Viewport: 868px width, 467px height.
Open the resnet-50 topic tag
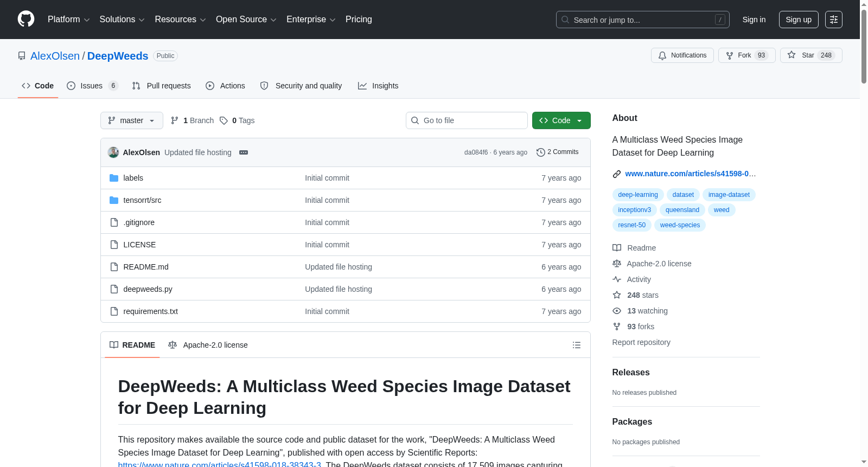point(632,225)
